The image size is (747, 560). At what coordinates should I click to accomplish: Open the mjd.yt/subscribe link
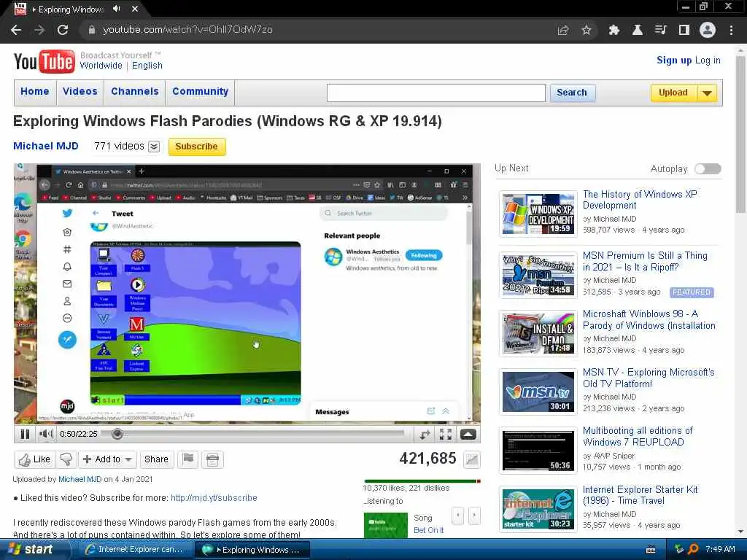(x=214, y=497)
